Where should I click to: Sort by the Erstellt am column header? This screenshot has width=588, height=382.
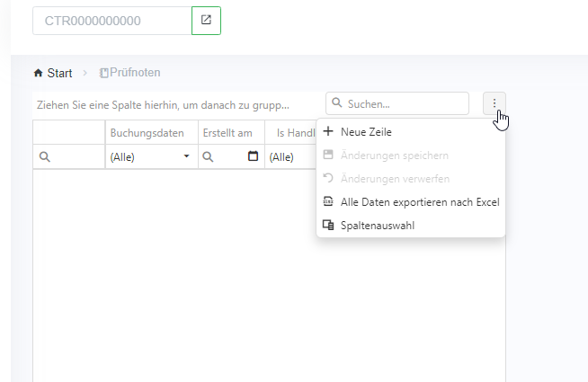click(227, 133)
